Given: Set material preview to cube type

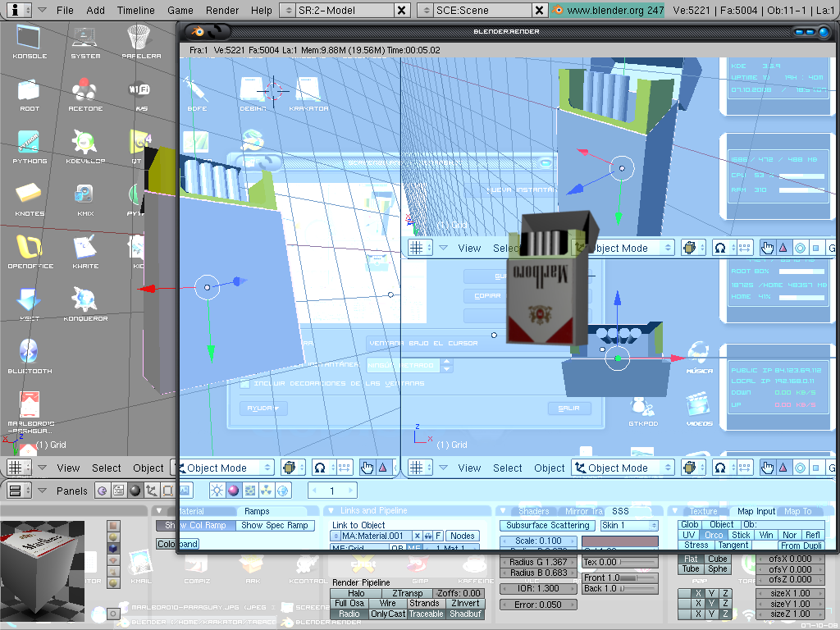Looking at the screenshot, I should tap(113, 548).
